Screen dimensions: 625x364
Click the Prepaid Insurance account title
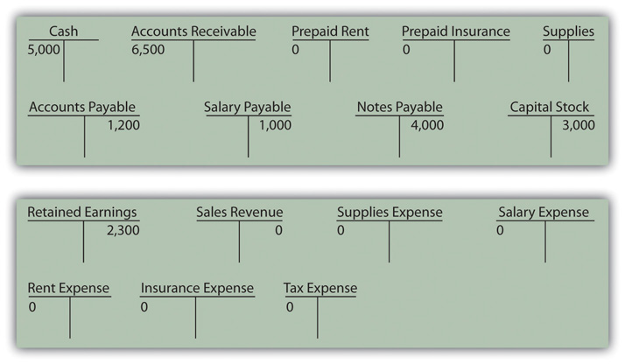pyautogui.click(x=455, y=31)
